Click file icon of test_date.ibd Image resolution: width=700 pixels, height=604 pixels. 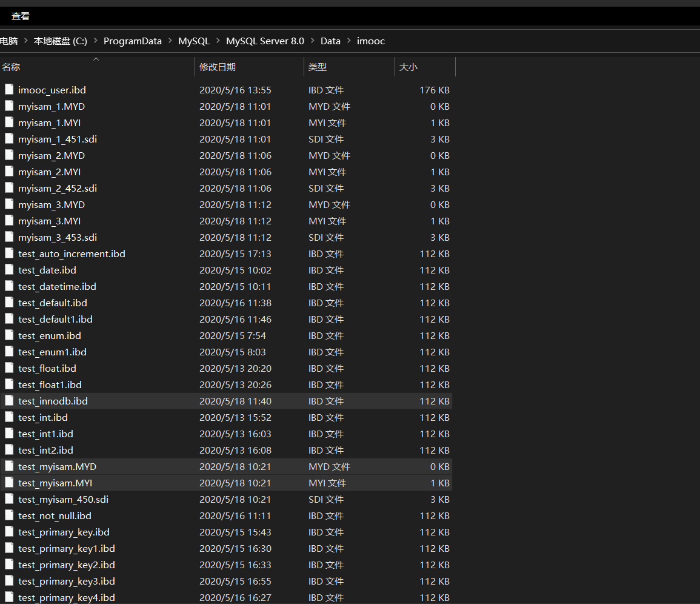click(9, 270)
